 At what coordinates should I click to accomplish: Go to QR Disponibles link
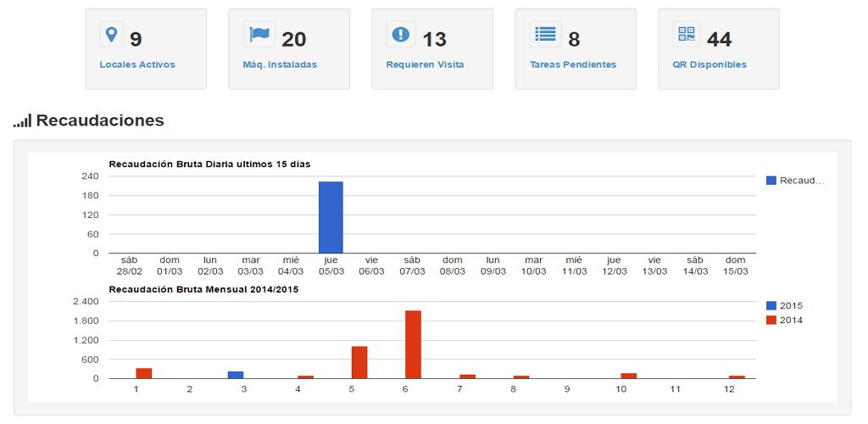pyautogui.click(x=709, y=64)
